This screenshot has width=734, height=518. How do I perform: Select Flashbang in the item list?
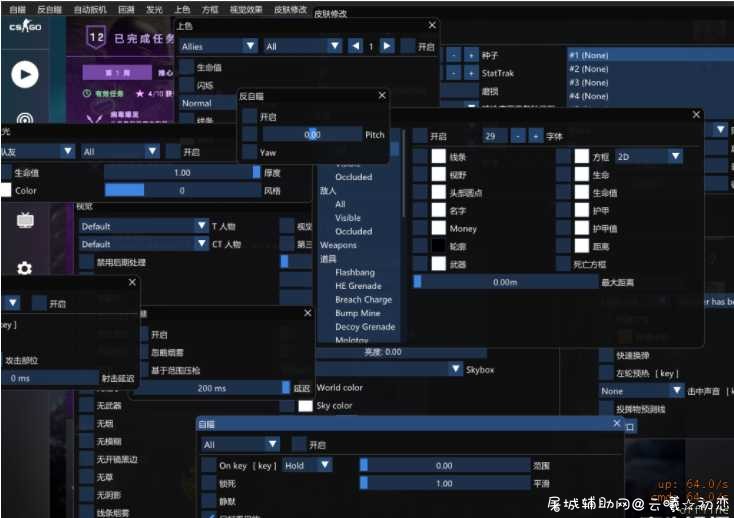(x=355, y=272)
